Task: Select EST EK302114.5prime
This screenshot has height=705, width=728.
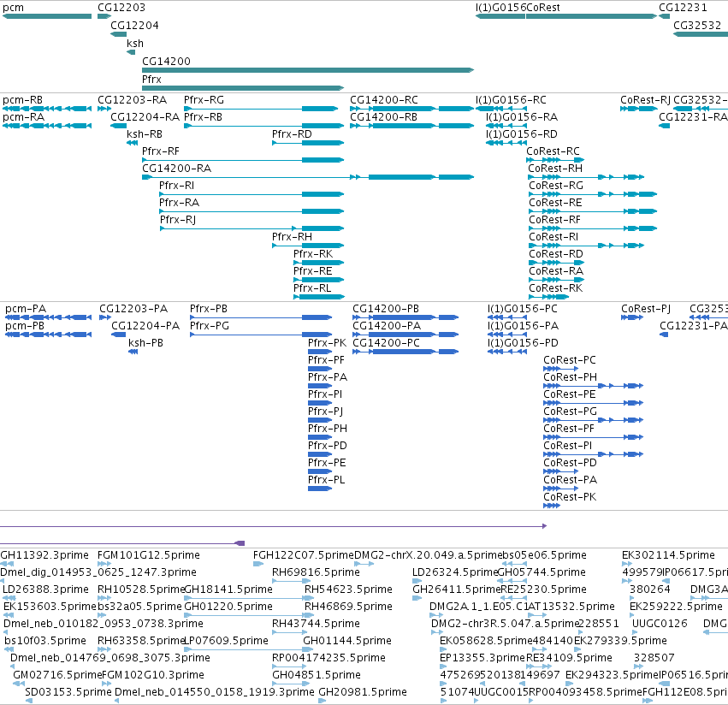Action: [625, 564]
